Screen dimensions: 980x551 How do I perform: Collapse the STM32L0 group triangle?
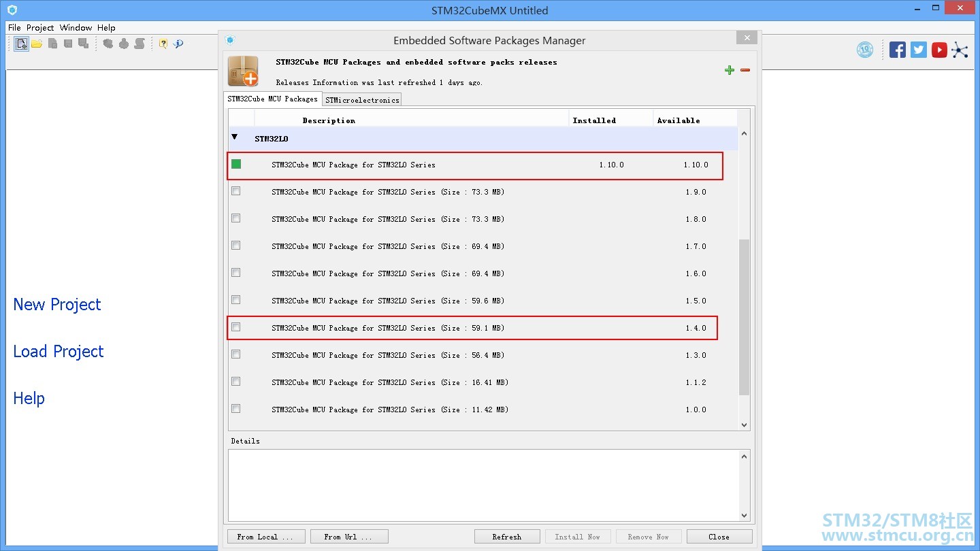point(235,137)
